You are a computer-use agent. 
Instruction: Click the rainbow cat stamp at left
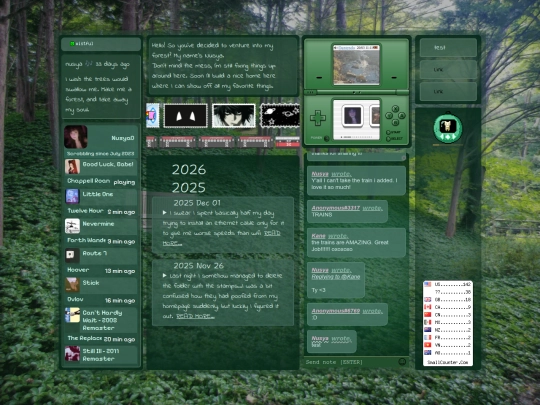[x=153, y=116]
